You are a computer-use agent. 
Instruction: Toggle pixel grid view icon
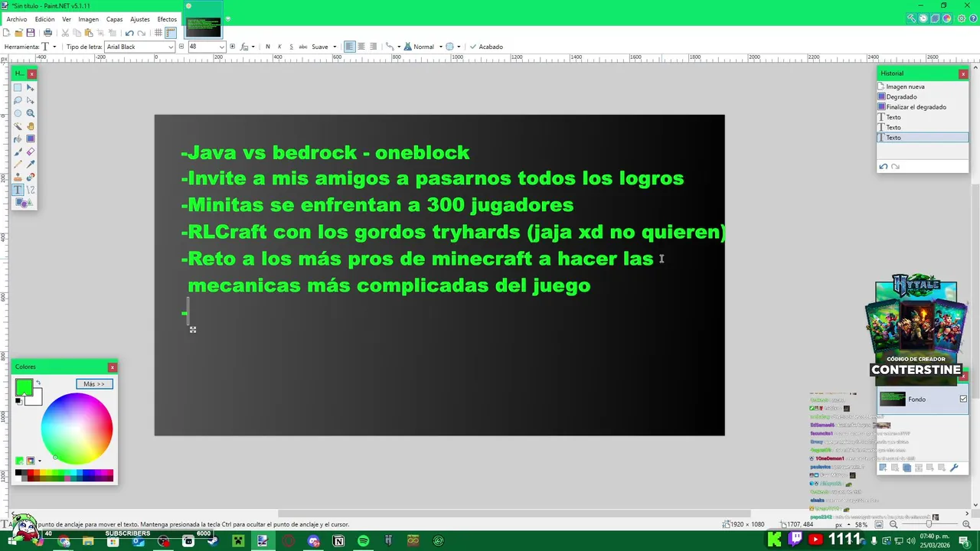coord(158,33)
